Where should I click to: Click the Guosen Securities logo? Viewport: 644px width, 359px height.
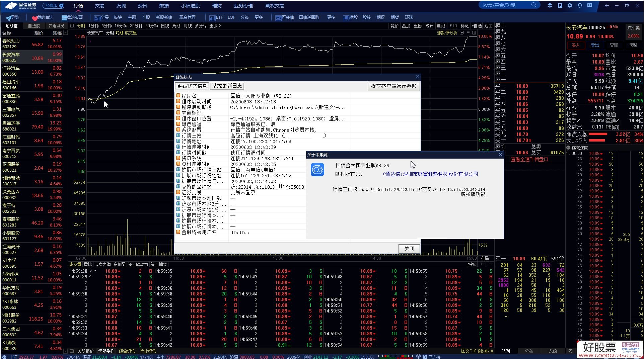[x=21, y=5]
